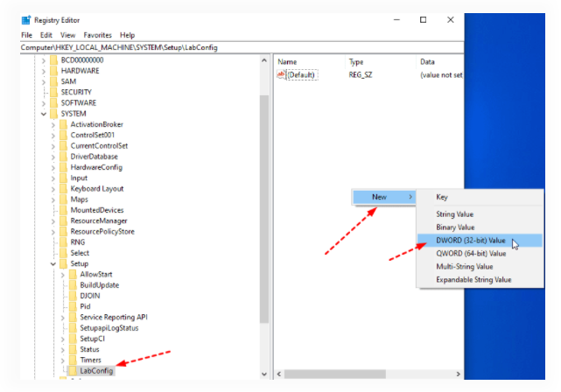Open the Edit menu
Screen dimensions: 561x392
click(x=46, y=35)
